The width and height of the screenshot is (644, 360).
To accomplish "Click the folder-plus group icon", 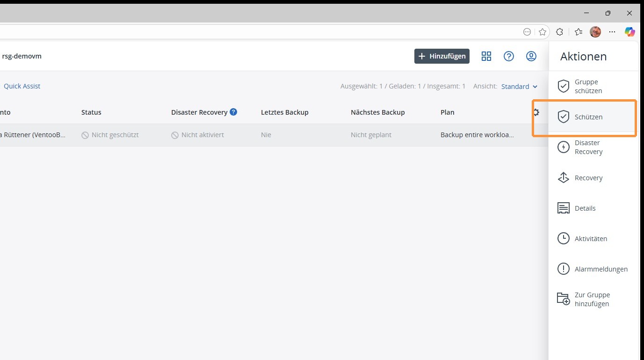I will click(564, 299).
